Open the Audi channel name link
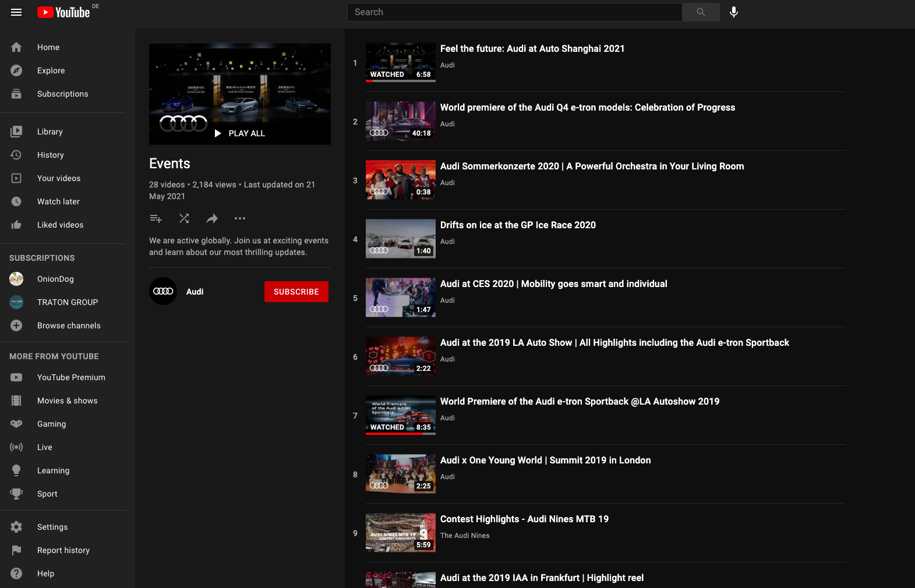 (x=195, y=292)
